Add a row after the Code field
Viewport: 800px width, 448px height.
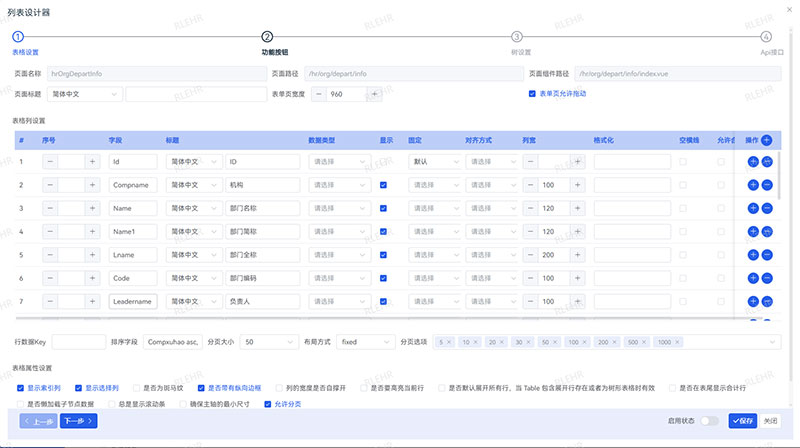753,278
